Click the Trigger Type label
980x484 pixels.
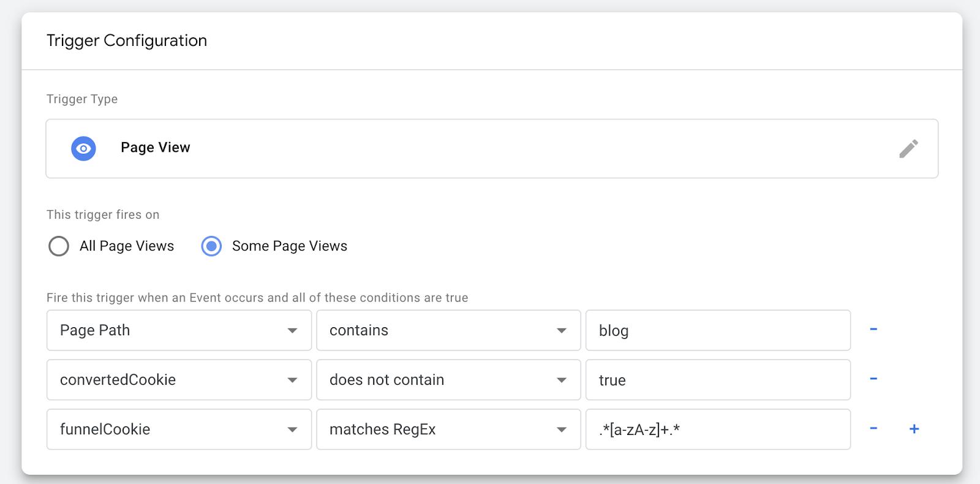click(82, 99)
